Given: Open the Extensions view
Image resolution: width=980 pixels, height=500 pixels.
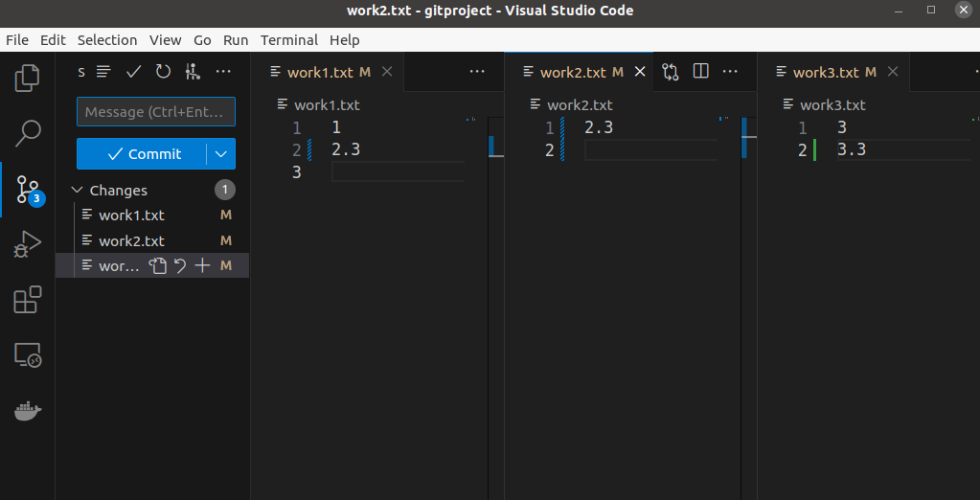Looking at the screenshot, I should [27, 300].
